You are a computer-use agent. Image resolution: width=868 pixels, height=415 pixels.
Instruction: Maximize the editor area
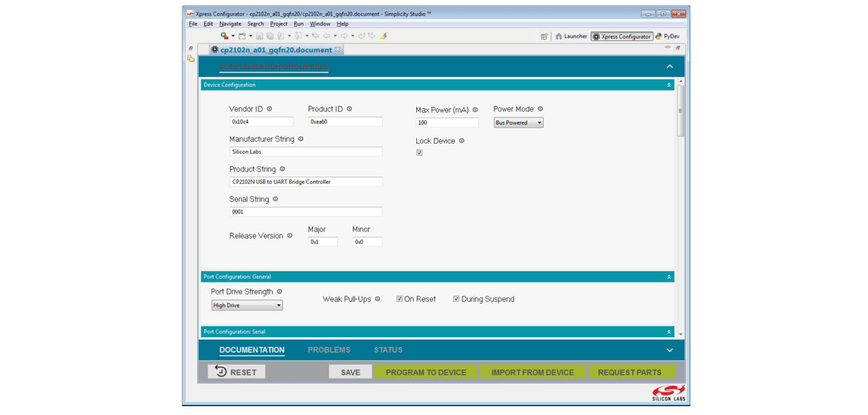[x=677, y=47]
